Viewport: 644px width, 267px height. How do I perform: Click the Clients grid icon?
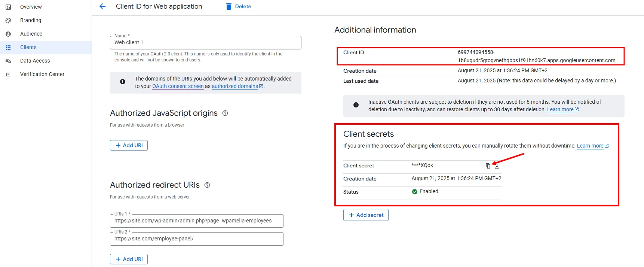[x=8, y=47]
